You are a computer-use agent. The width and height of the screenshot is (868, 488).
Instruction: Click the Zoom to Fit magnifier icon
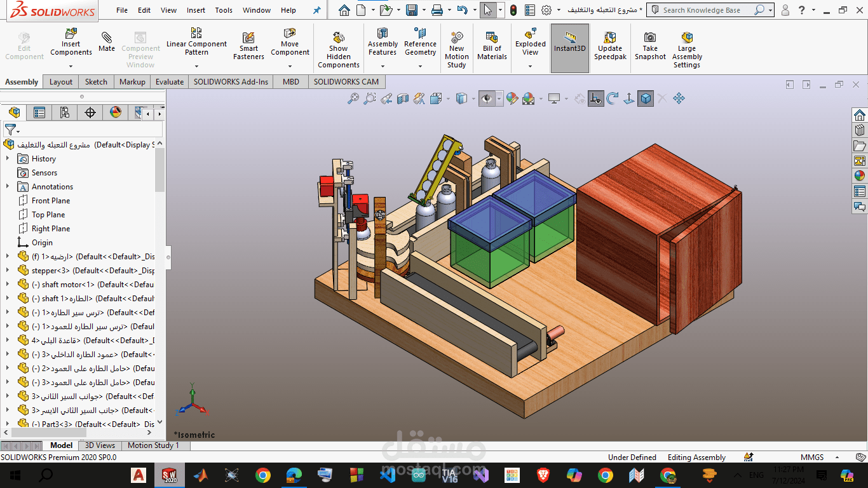353,98
